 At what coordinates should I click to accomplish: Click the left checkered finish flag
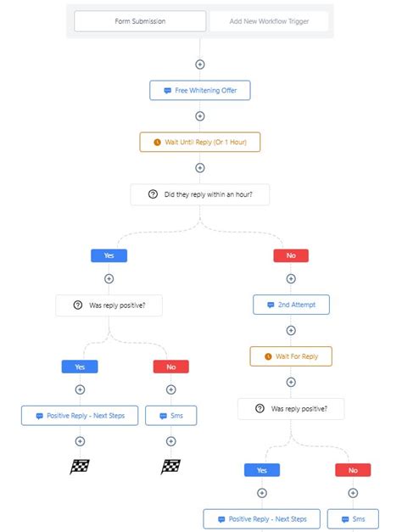coord(80,467)
